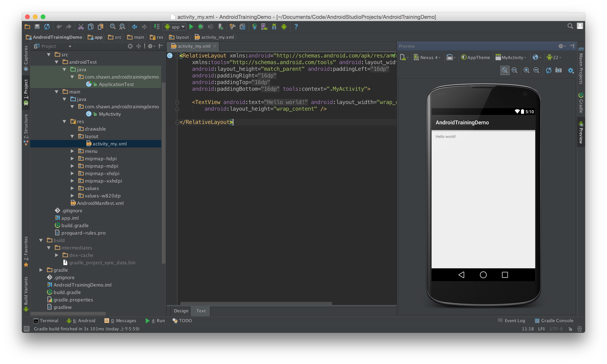Image resolution: width=607 pixels, height=364 pixels.
Task: Open the locale globe dropdown
Action: [537, 57]
